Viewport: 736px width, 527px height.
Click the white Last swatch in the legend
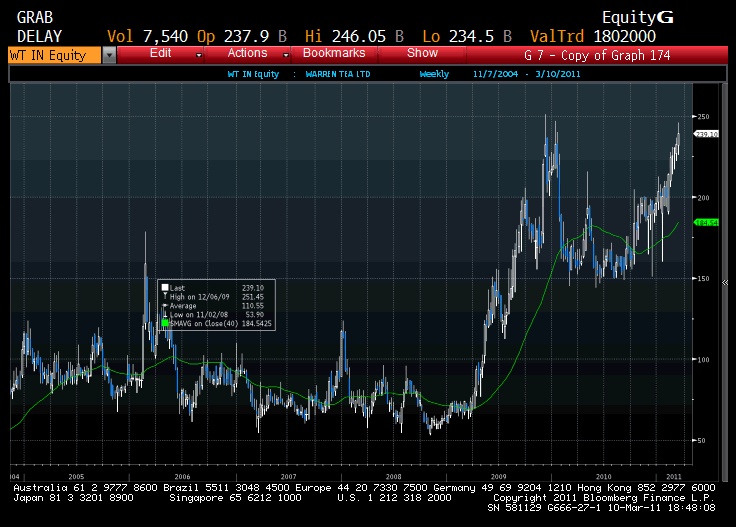tap(165, 288)
